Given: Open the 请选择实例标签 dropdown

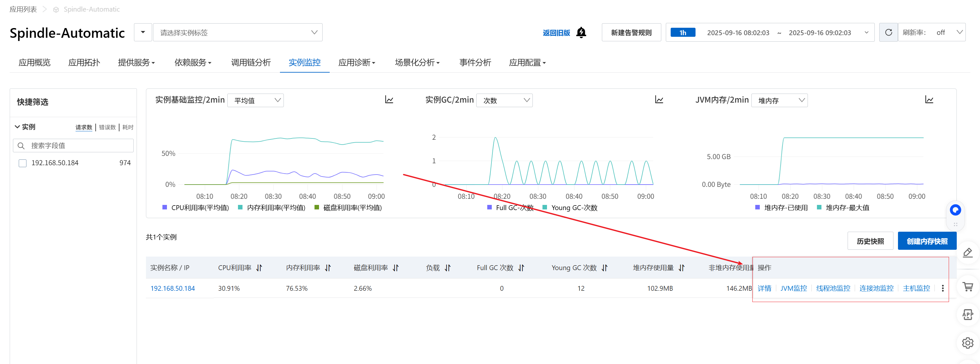Looking at the screenshot, I should tap(238, 33).
